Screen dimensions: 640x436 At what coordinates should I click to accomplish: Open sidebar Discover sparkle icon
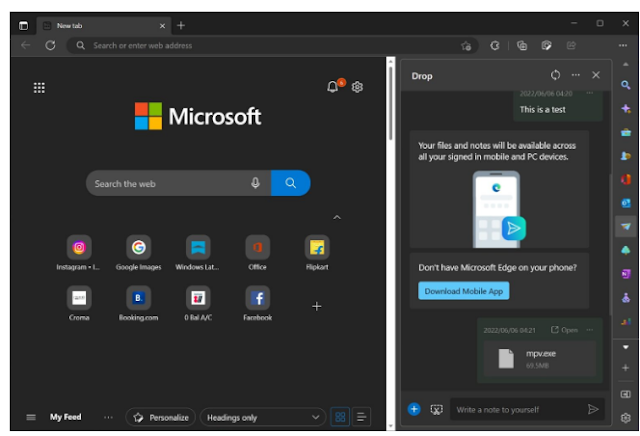pos(625,109)
